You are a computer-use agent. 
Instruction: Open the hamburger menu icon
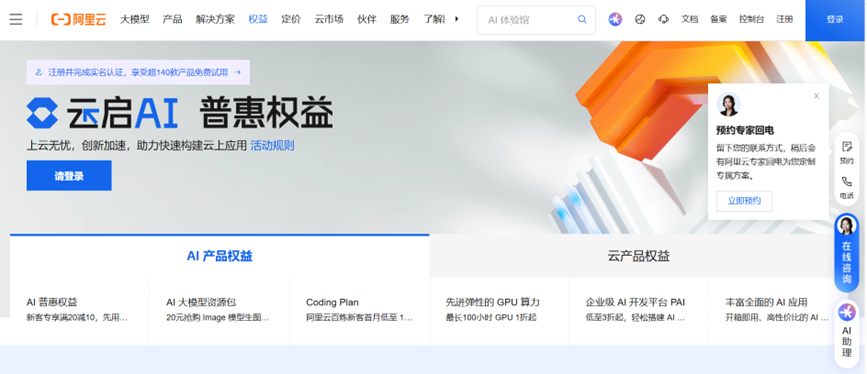click(16, 19)
